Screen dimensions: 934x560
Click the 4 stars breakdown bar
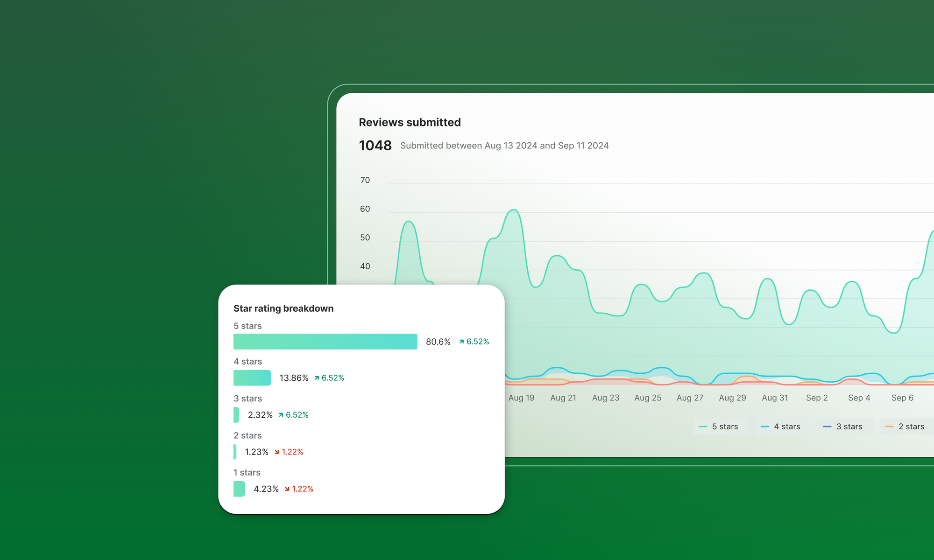tap(252, 378)
